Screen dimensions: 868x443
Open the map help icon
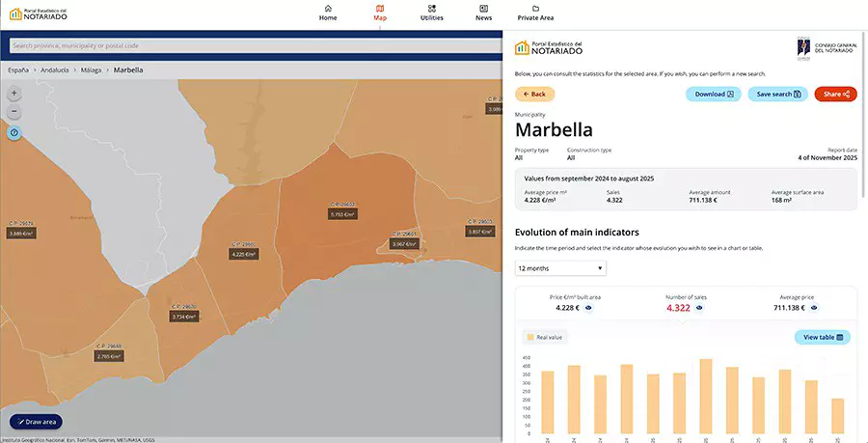[14, 133]
